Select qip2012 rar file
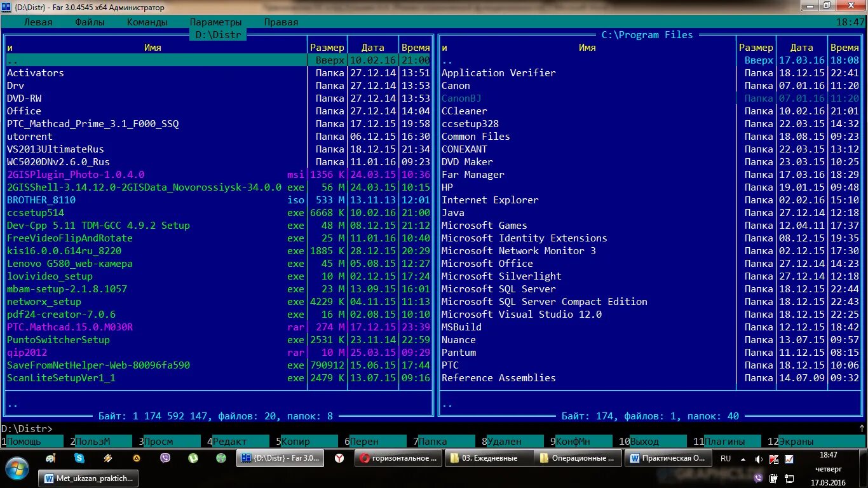This screenshot has width=868, height=488. pos(27,353)
